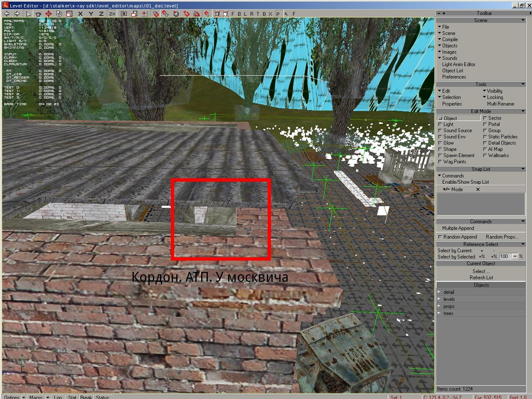Open object Properties
This screenshot has height=399, width=532.
click(x=452, y=104)
